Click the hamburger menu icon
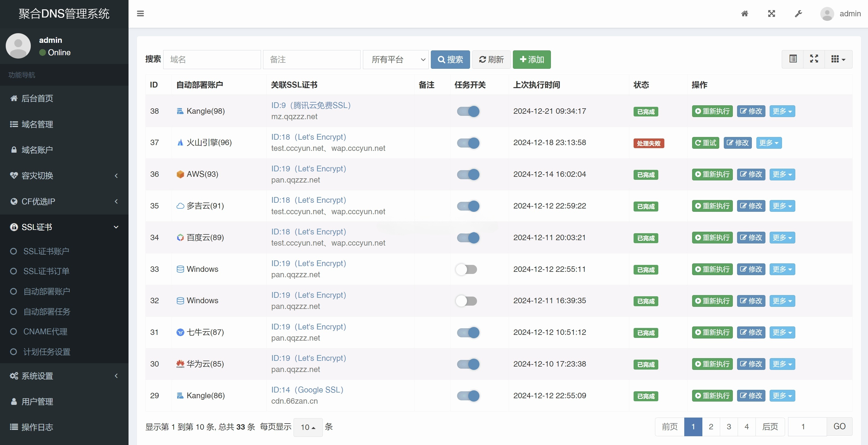Screen dimensions: 868x445 coord(140,14)
